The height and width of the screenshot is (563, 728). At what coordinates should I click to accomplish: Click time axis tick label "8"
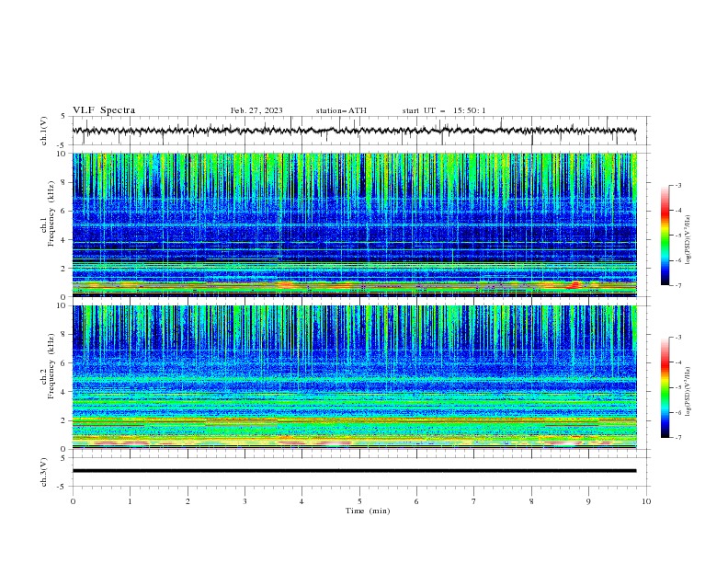[531, 501]
